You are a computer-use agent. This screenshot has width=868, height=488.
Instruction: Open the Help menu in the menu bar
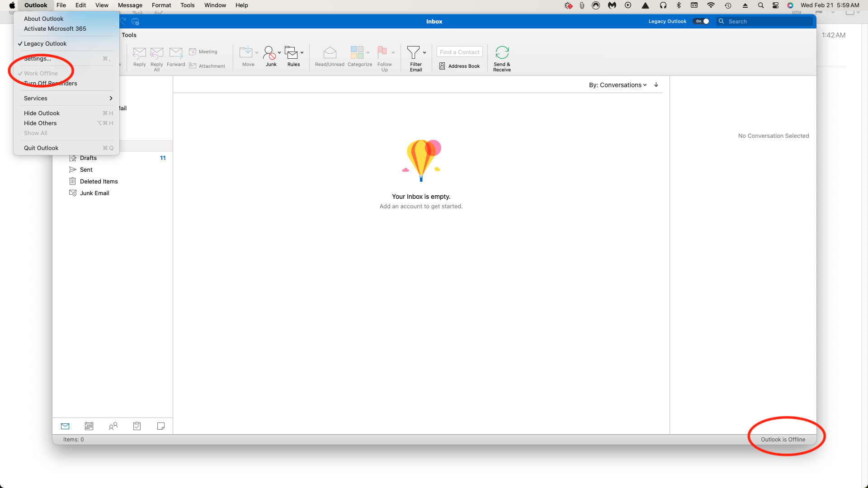click(x=242, y=5)
